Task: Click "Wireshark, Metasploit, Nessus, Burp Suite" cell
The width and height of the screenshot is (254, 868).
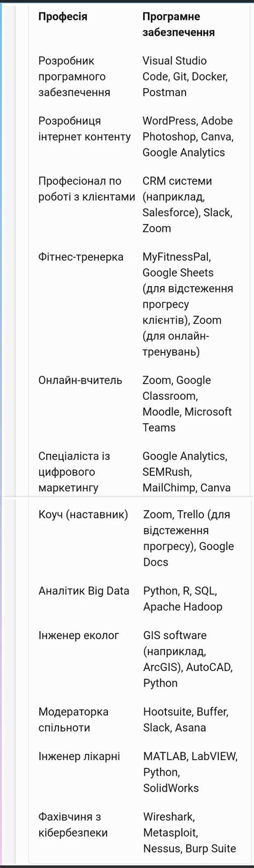Action: tap(190, 833)
